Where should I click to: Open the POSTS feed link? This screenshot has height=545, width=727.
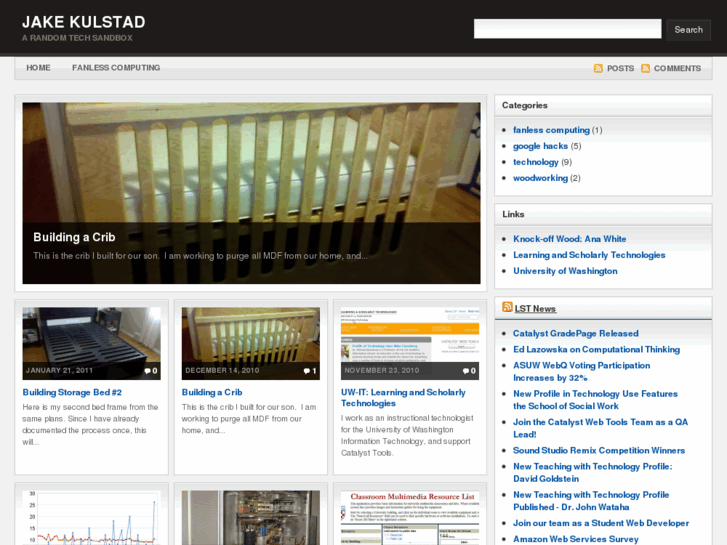pyautogui.click(x=620, y=68)
